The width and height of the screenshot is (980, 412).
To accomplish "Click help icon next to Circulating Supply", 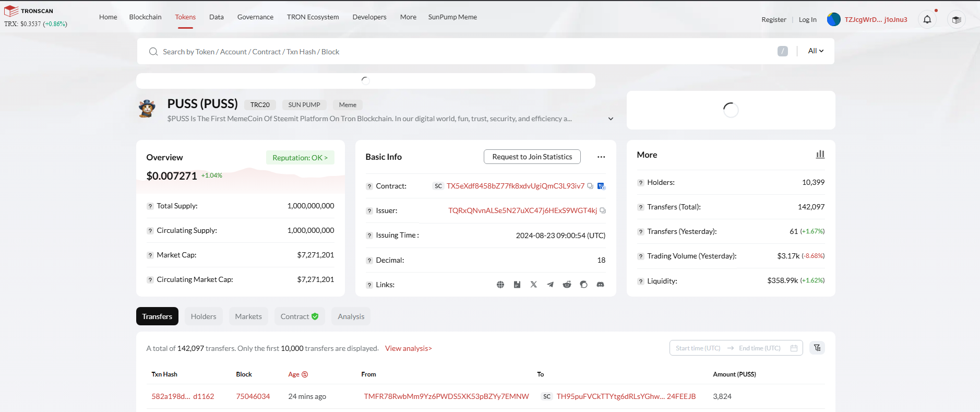I will [x=150, y=231].
